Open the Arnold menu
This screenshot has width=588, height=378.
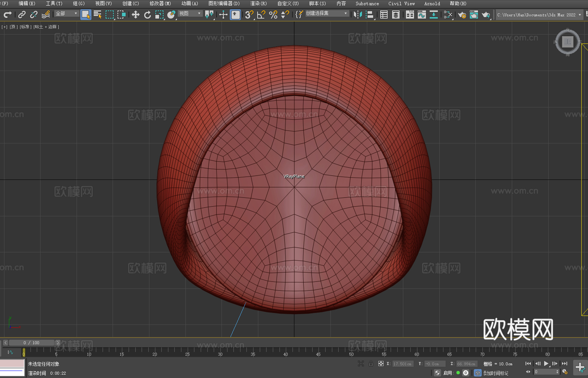point(432,3)
